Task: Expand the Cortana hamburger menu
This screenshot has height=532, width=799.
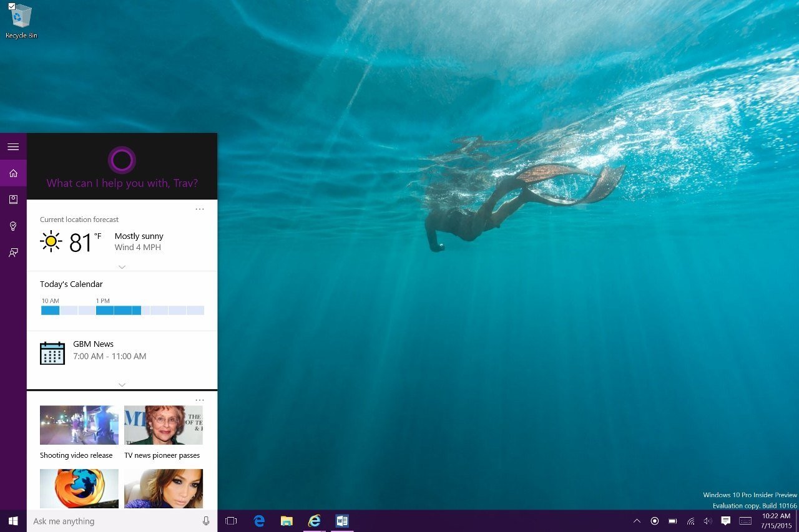Action: coord(13,147)
